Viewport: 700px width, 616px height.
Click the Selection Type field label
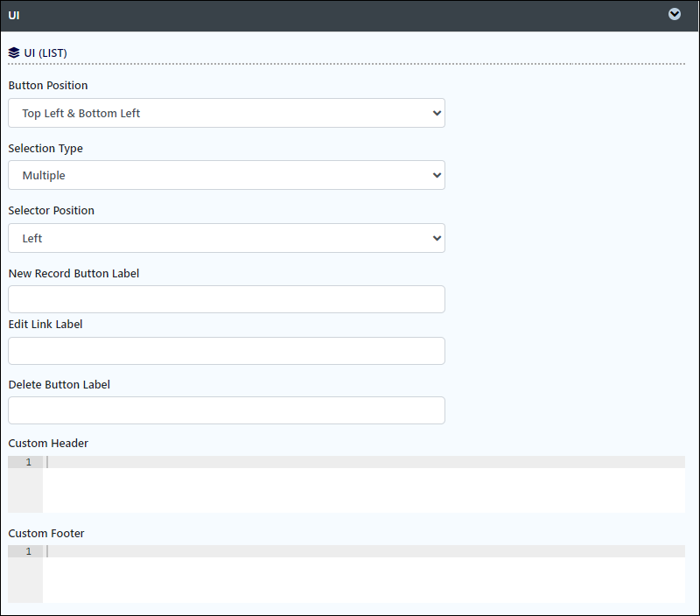[x=45, y=148]
